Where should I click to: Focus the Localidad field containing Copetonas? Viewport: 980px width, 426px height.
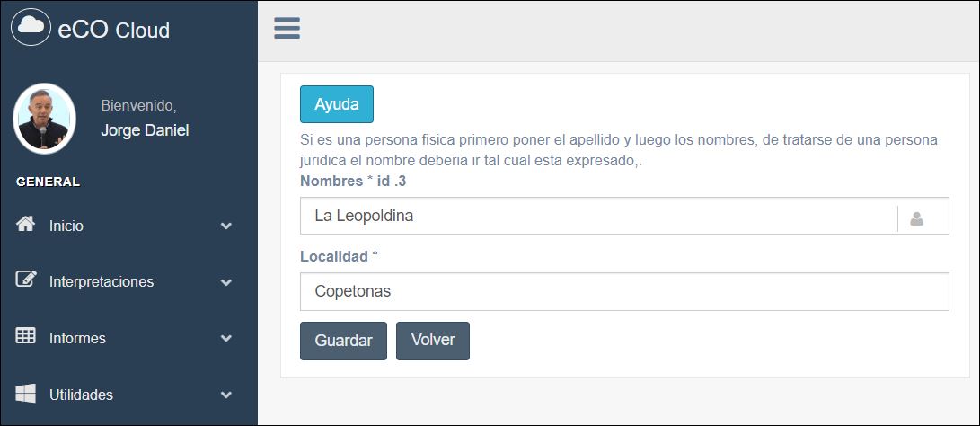tap(624, 291)
